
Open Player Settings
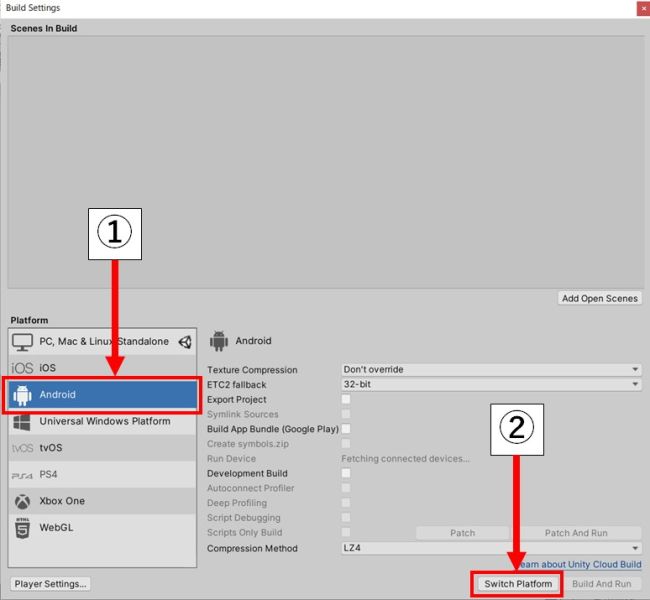(50, 584)
